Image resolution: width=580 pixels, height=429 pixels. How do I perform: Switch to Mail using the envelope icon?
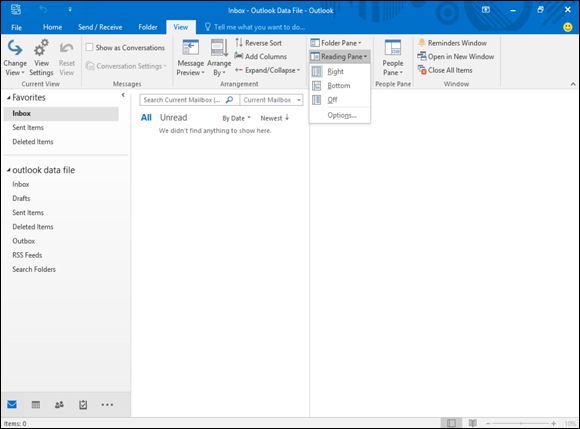coord(12,405)
